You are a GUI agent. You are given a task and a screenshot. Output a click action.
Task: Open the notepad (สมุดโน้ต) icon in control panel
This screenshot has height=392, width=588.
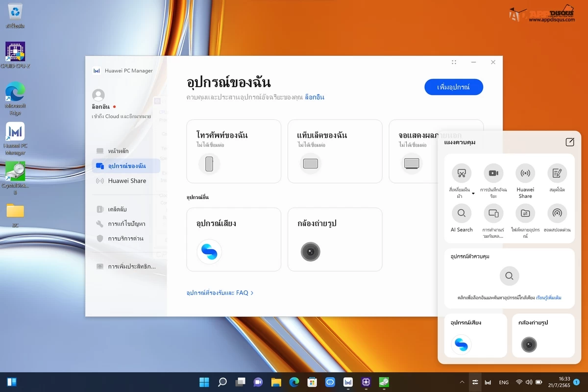pyautogui.click(x=557, y=173)
